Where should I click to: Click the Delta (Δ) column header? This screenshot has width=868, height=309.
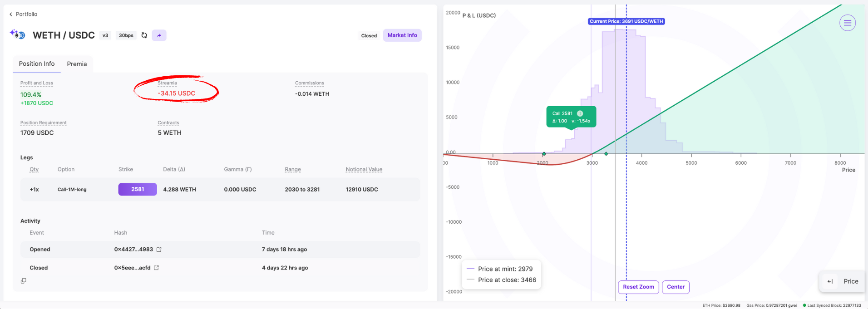[174, 170]
